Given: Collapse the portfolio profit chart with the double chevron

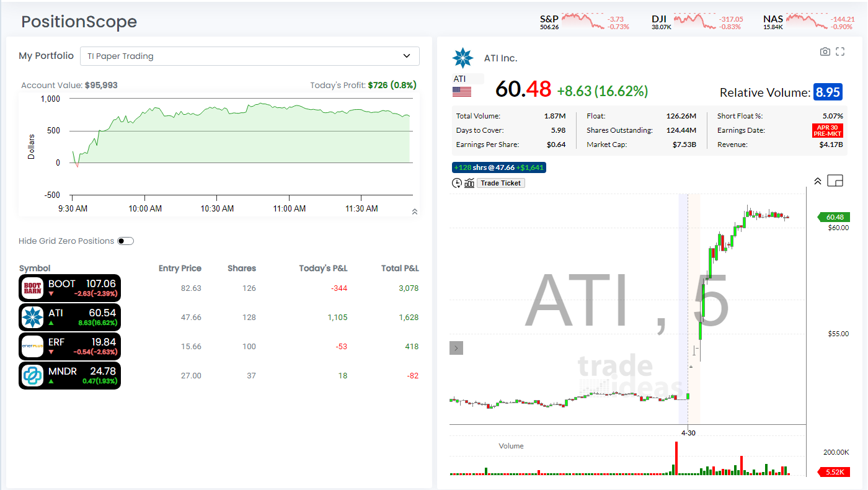Looking at the screenshot, I should click(x=415, y=212).
